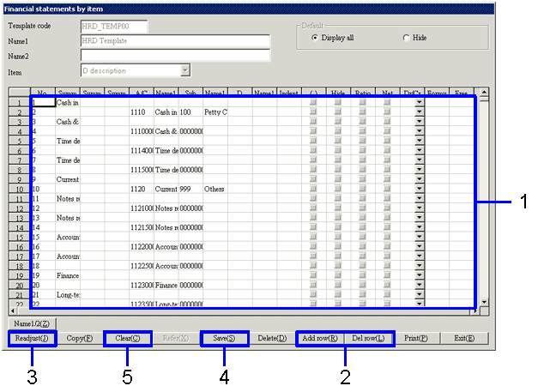Open the Item dropdown list
The height and width of the screenshot is (392, 538).
[x=185, y=70]
